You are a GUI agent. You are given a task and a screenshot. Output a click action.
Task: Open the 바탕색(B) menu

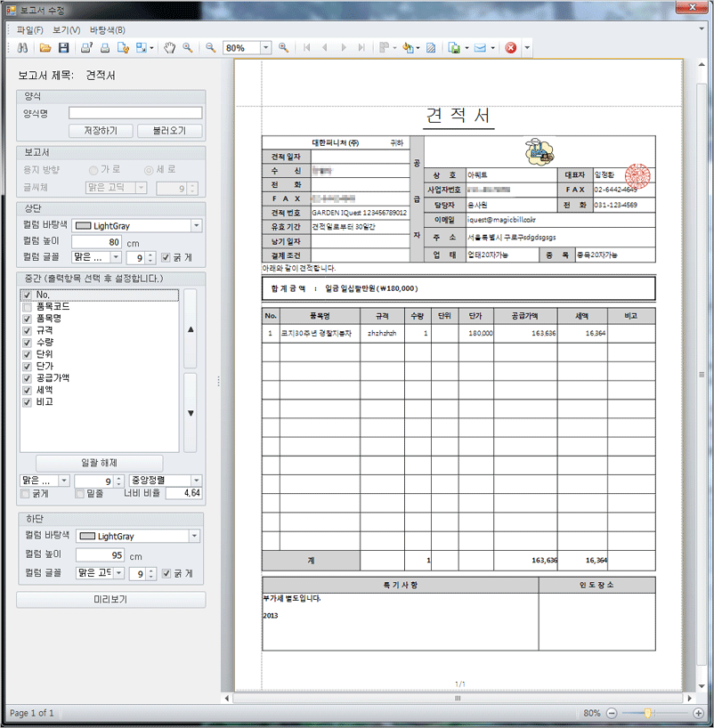tap(107, 29)
